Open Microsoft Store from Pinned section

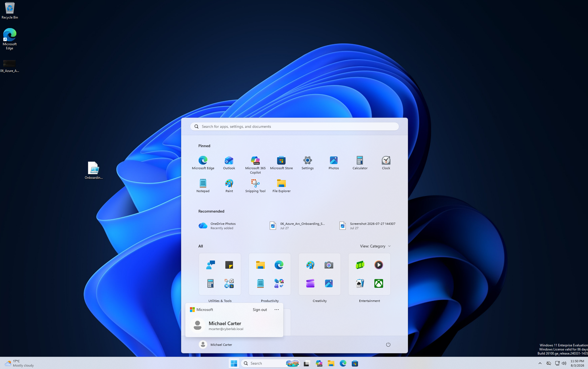coord(281,163)
